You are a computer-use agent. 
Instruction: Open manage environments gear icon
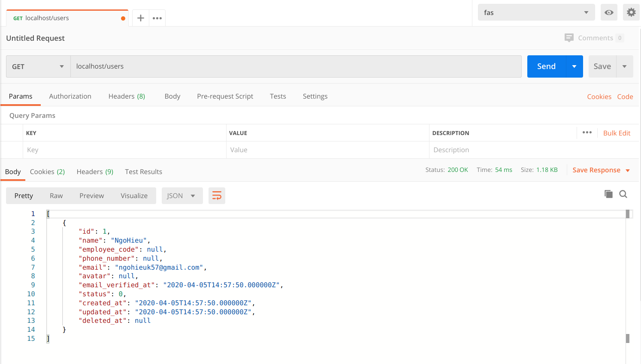coord(631,12)
